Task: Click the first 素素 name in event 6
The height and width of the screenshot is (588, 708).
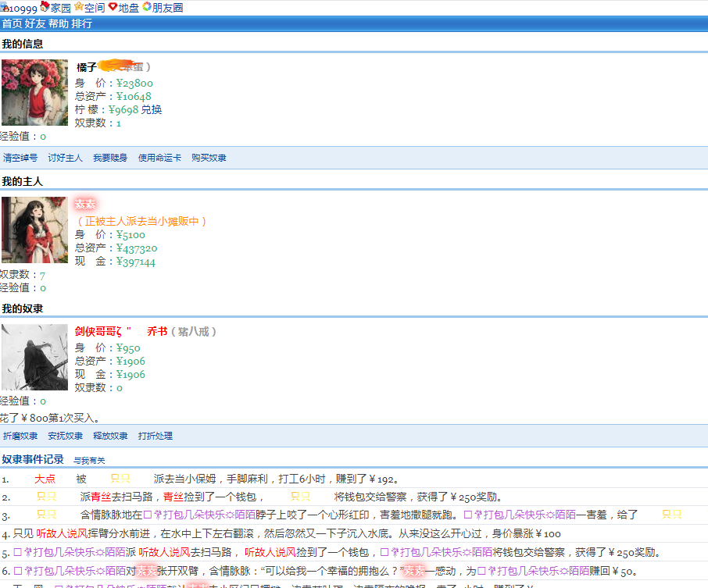Action: (x=146, y=572)
